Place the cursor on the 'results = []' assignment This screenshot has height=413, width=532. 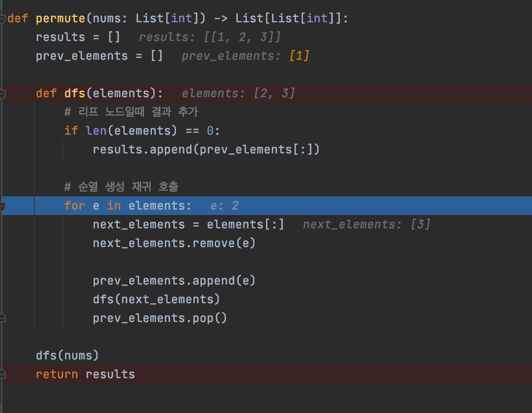click(78, 37)
